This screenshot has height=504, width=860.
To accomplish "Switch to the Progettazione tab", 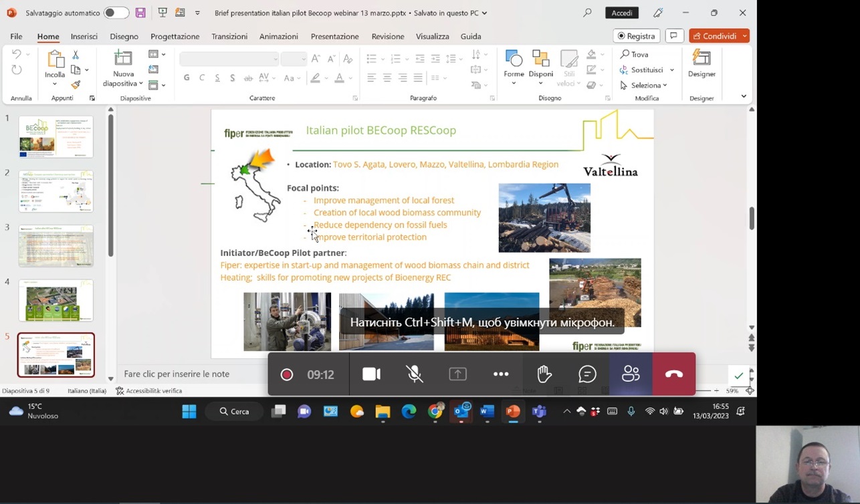I will [175, 36].
